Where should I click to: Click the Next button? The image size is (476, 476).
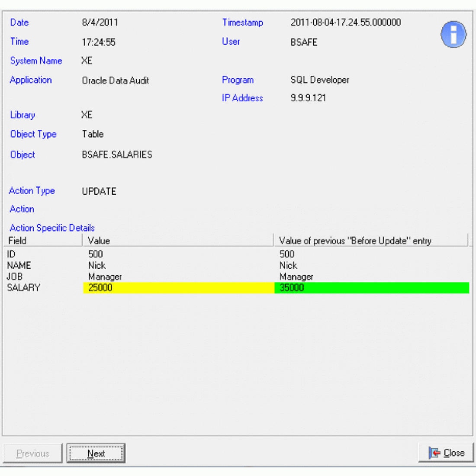pyautogui.click(x=96, y=453)
